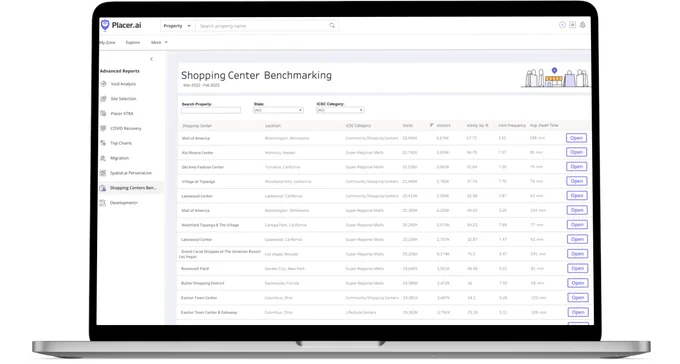Open the ICSC Category filter dropdown
The height and width of the screenshot is (364, 680).
(340, 110)
